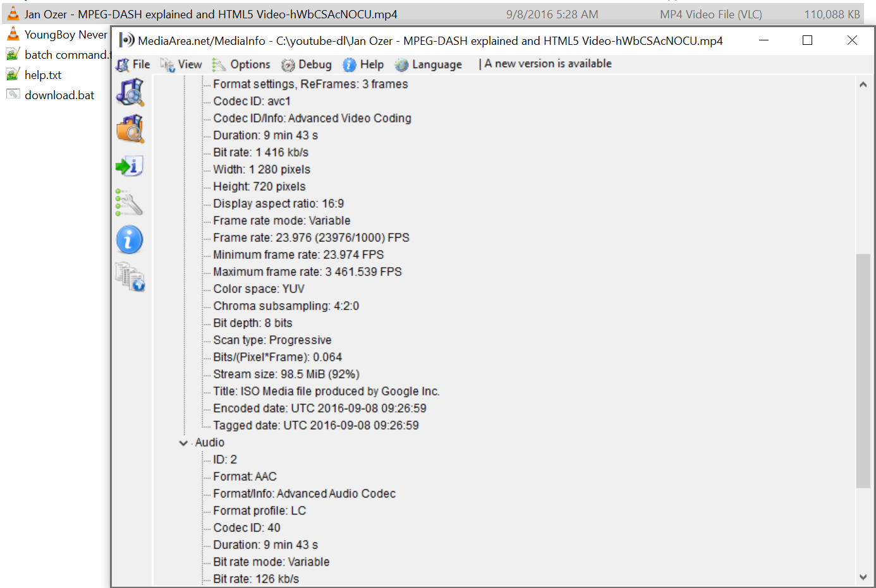Select 'Maximum frame rate: 3 461.539 FPS' row

pos(307,272)
